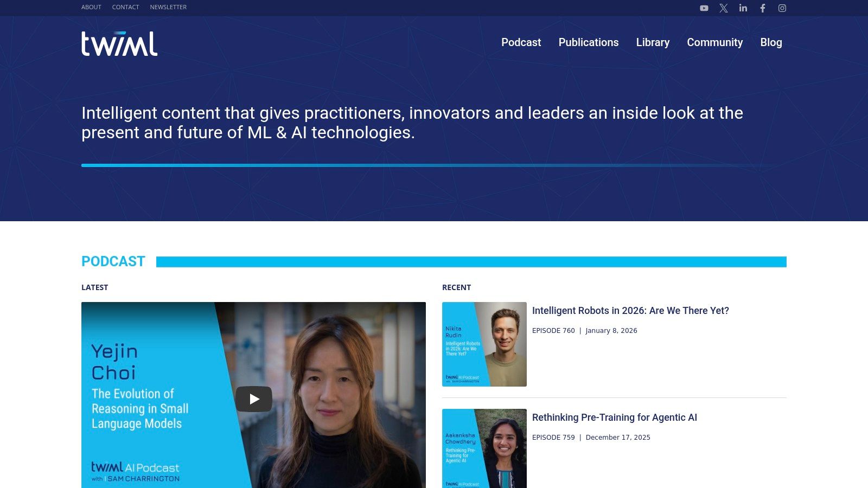
Task: Select the 'EPISODE 760' label
Action: click(x=553, y=331)
